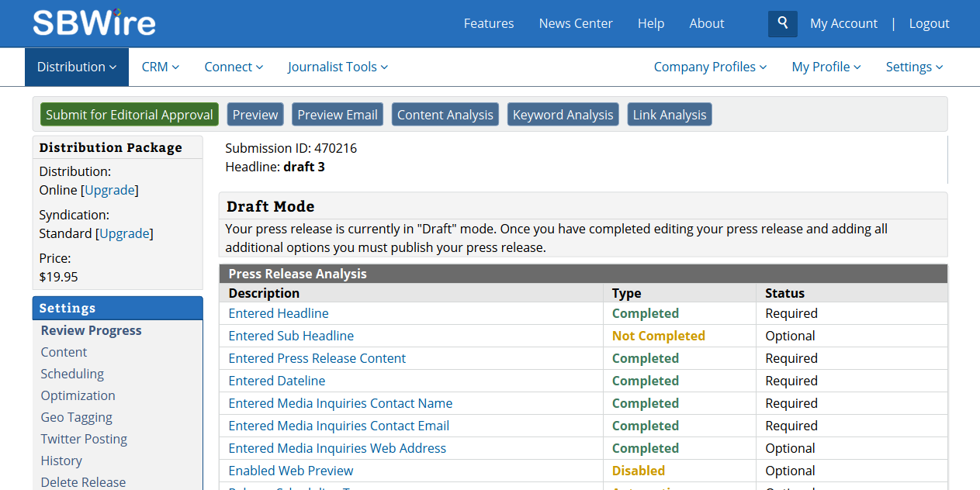Expand the Distribution menu
This screenshot has width=980, height=490.
point(77,67)
